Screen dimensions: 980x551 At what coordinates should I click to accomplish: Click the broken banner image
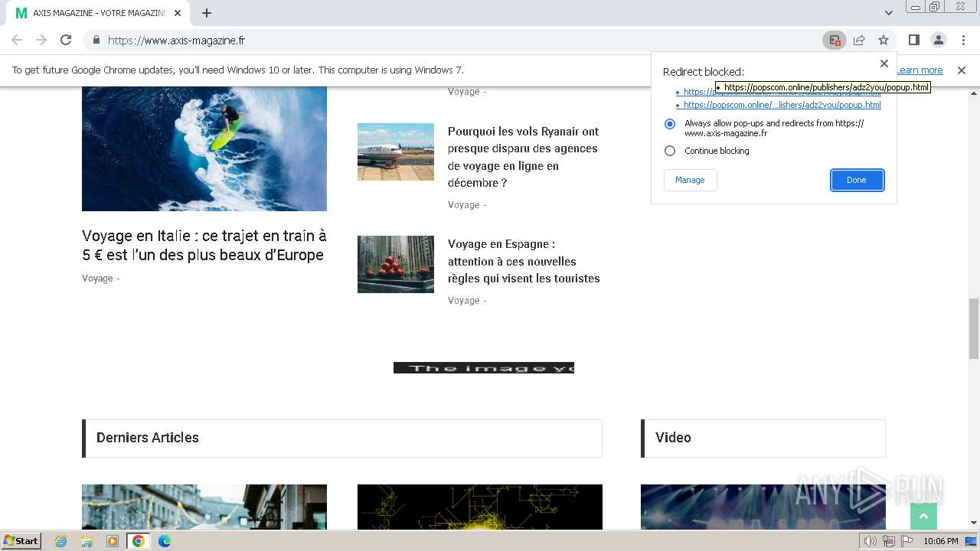(x=484, y=368)
